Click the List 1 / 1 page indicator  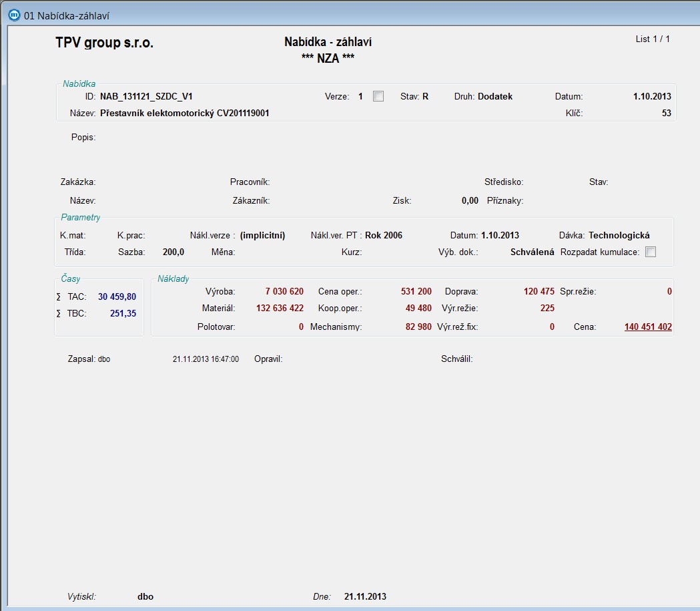pos(652,39)
